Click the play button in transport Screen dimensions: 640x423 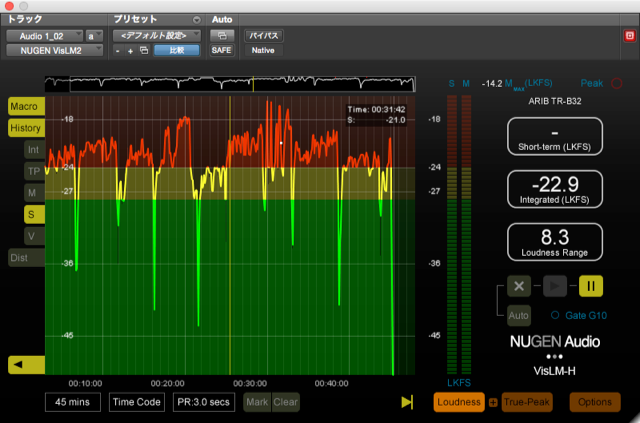pos(555,286)
